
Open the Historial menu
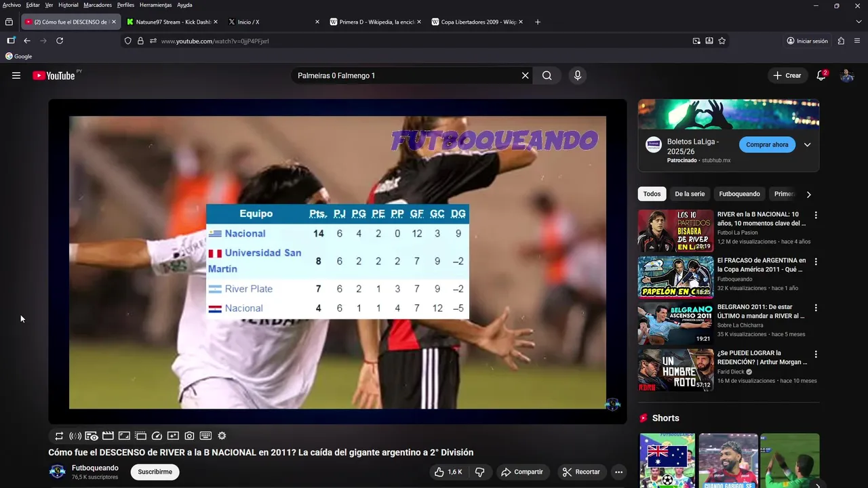tap(68, 5)
